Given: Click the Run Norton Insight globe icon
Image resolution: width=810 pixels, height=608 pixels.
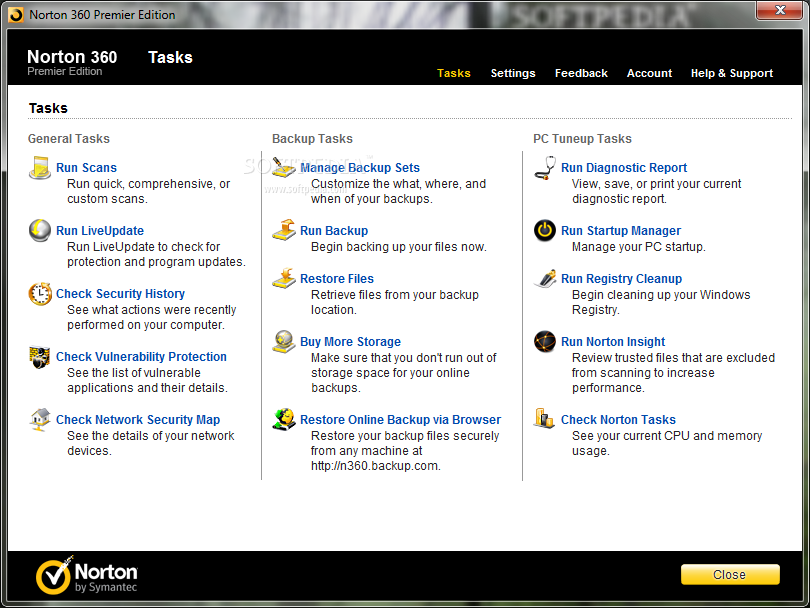Looking at the screenshot, I should click(544, 341).
